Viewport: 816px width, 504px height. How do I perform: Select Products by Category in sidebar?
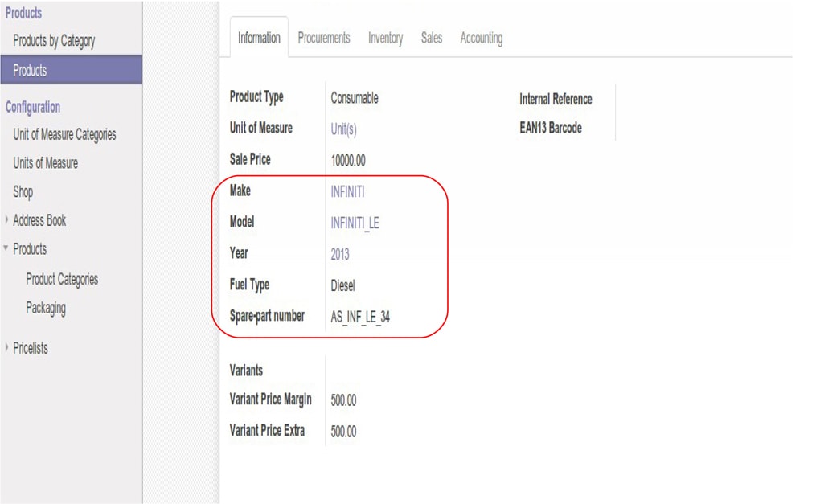(54, 40)
